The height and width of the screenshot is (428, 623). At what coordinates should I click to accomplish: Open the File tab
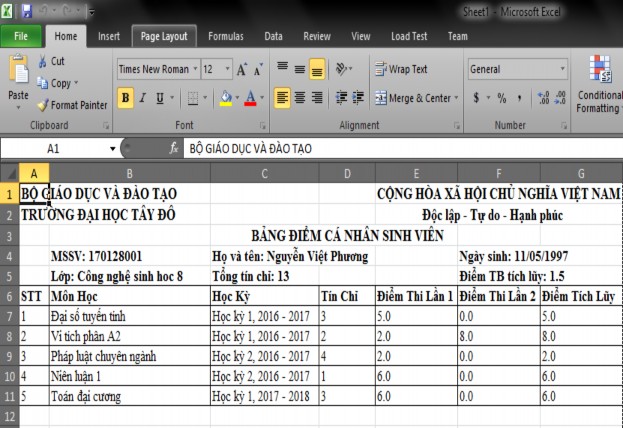coord(21,37)
